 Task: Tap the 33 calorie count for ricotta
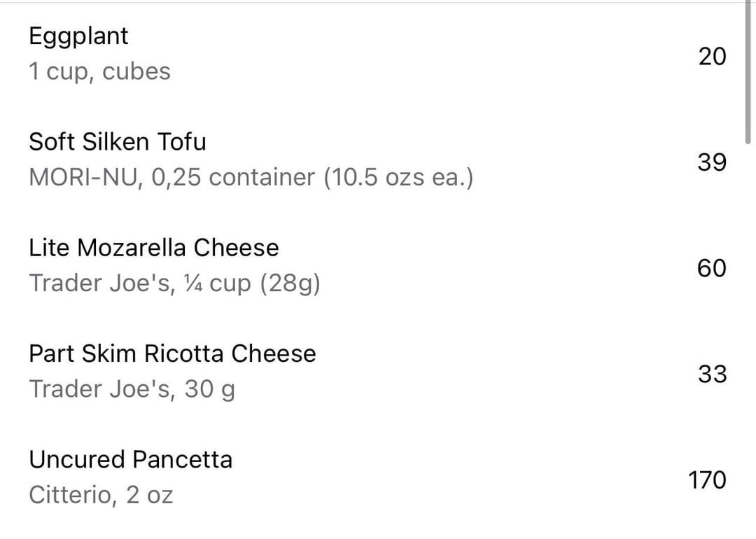pos(712,374)
